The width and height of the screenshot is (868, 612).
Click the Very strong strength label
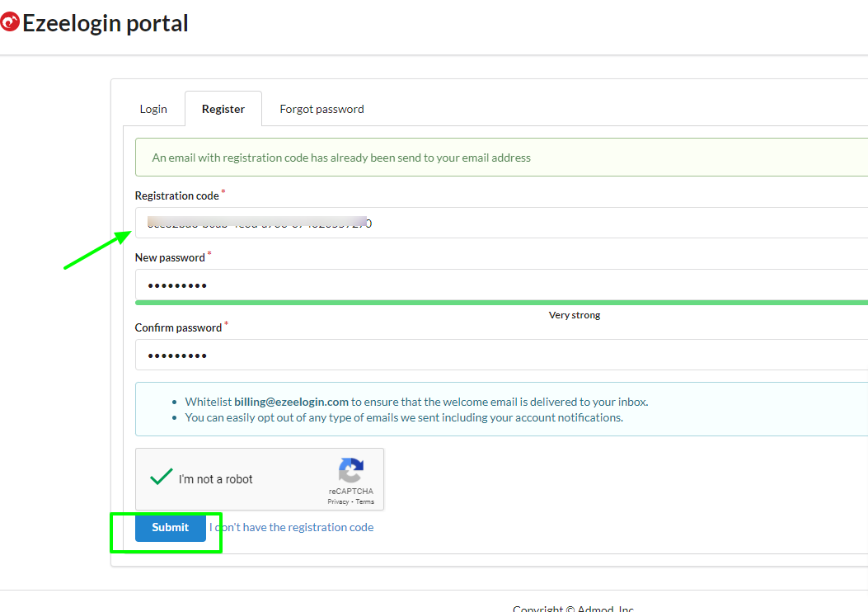click(x=575, y=315)
